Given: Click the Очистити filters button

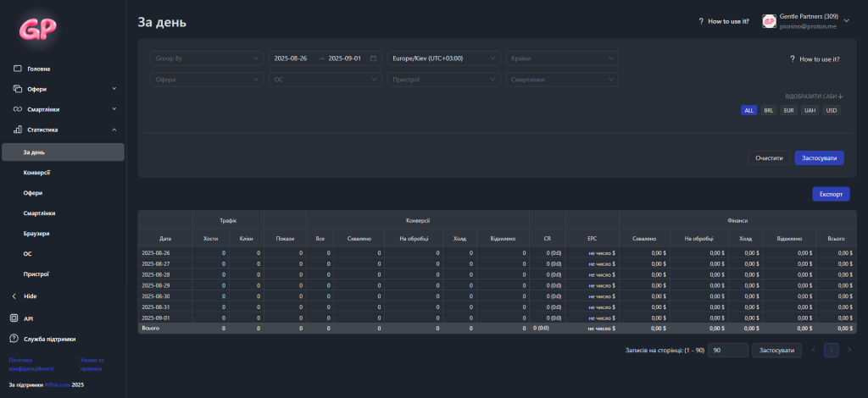Looking at the screenshot, I should pyautogui.click(x=769, y=158).
